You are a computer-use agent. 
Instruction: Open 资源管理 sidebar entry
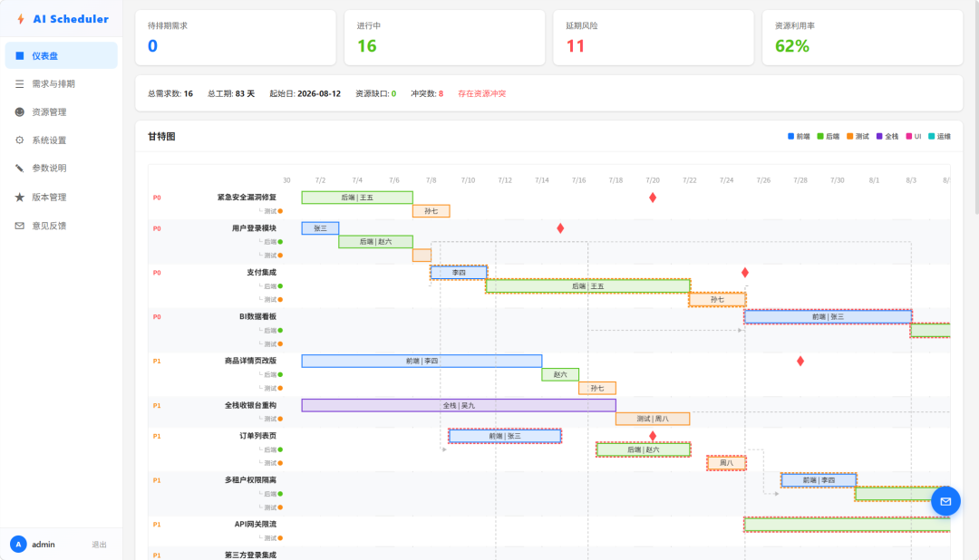click(62, 111)
